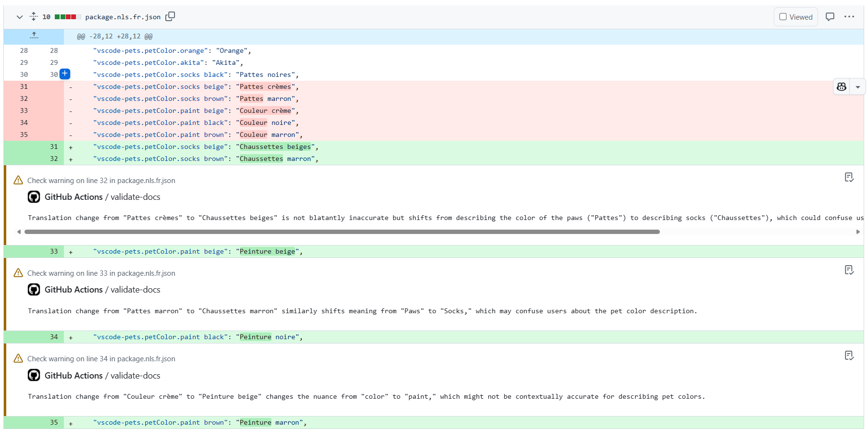868x429 pixels.
Task: Open annotation feedback icon for line 33 warning
Action: point(849,270)
